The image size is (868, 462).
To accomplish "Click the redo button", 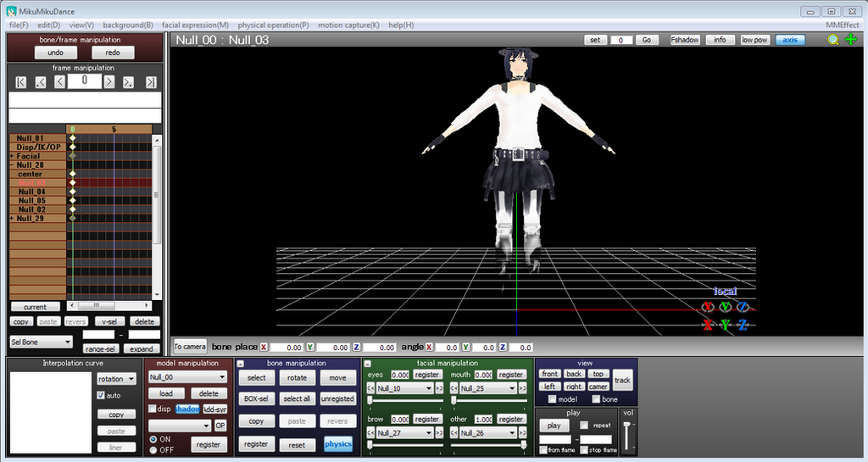I will click(113, 53).
